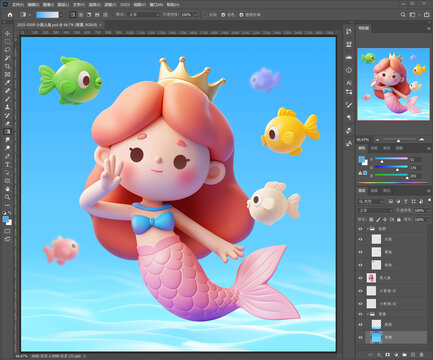Click the open document tab
This screenshot has width=433, height=360.
57,25
